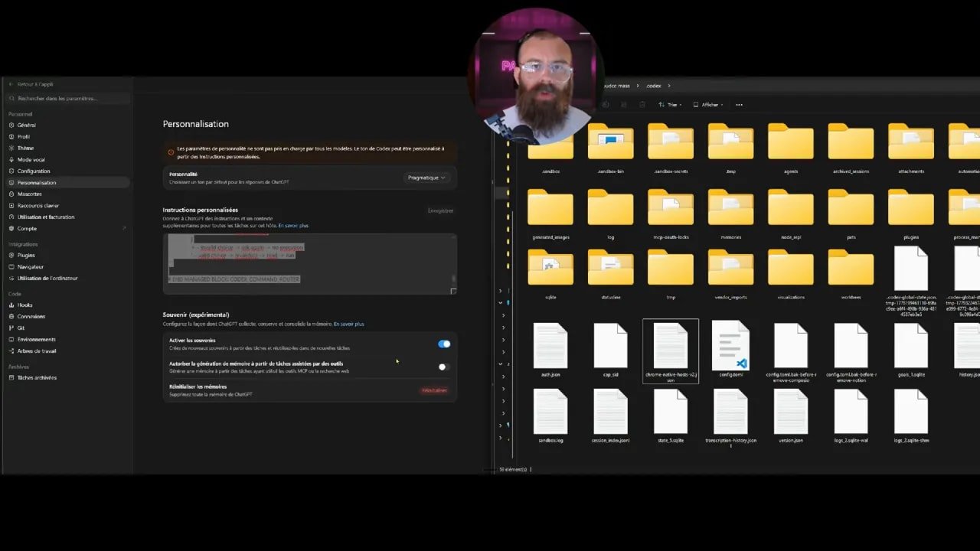Select the vendor_imports folder
The image size is (980, 551).
pos(730,274)
